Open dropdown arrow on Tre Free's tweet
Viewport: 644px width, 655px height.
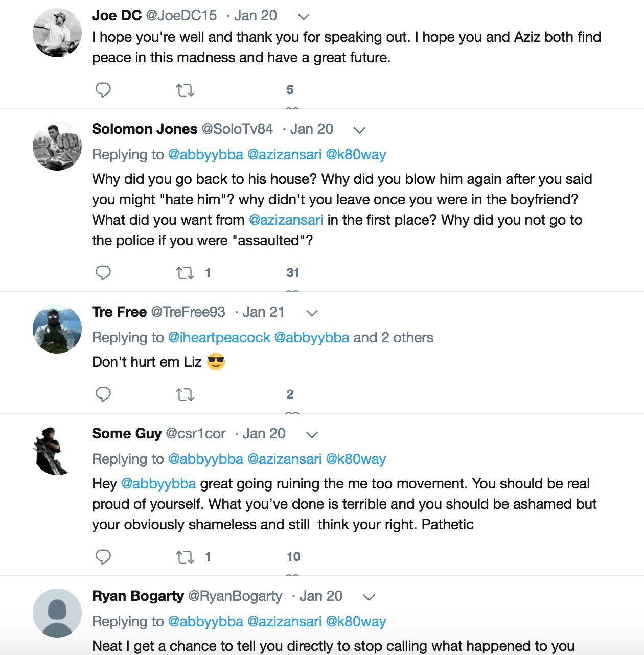pos(312,313)
